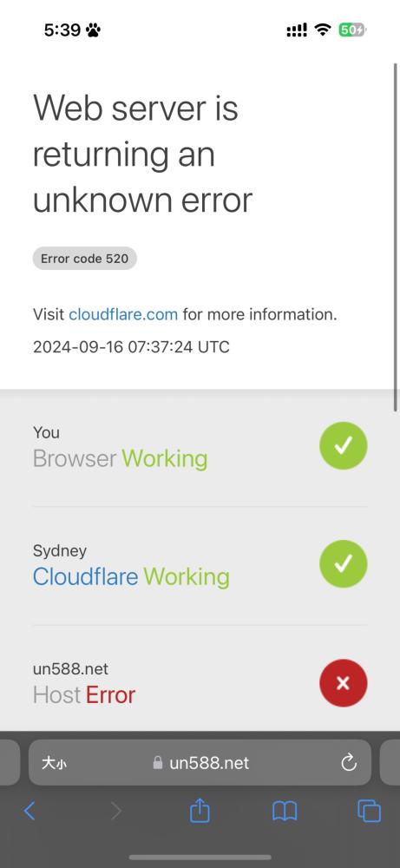Click the Cloudflare Working green checkmark
This screenshot has width=400, height=868.
tap(343, 563)
